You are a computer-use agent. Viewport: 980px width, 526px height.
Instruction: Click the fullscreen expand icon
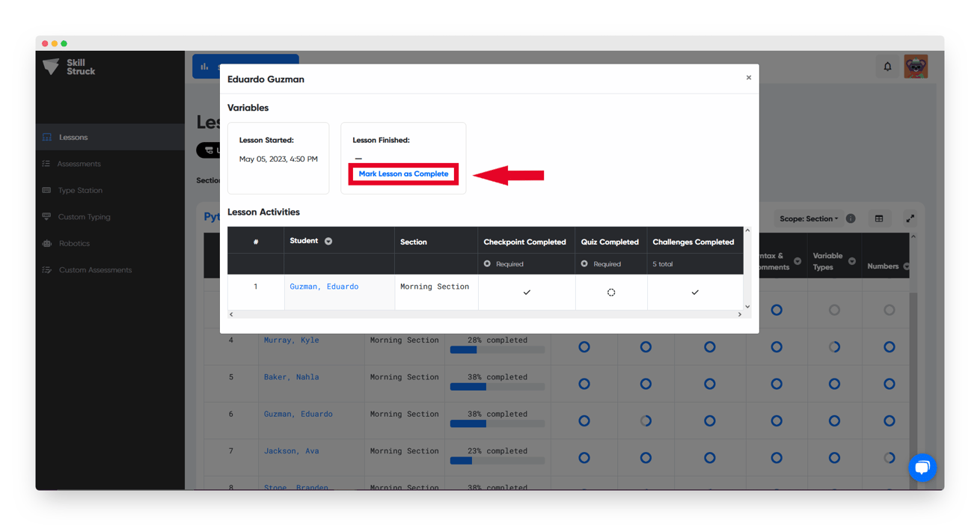[x=910, y=218]
